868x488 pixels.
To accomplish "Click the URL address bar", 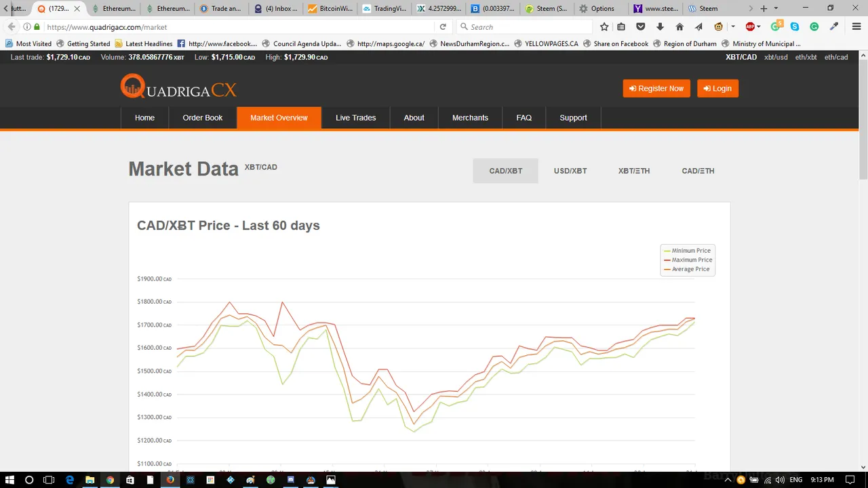I will point(237,27).
